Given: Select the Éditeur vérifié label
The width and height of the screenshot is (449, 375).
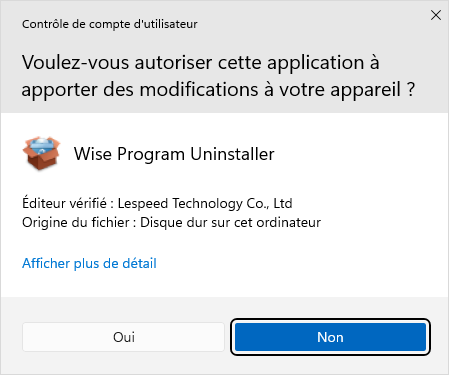Looking at the screenshot, I should (64, 203).
